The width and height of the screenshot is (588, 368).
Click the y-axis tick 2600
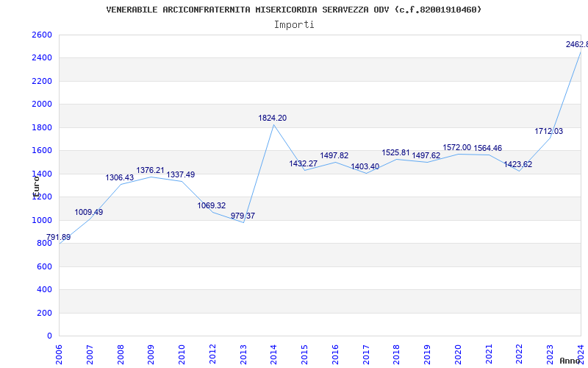pos(42,35)
